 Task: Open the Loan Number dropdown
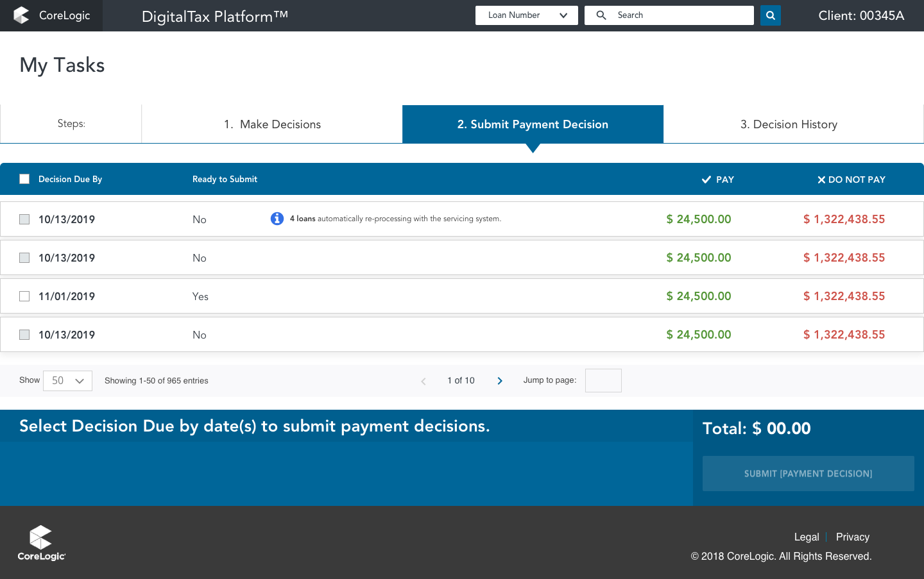coord(527,15)
